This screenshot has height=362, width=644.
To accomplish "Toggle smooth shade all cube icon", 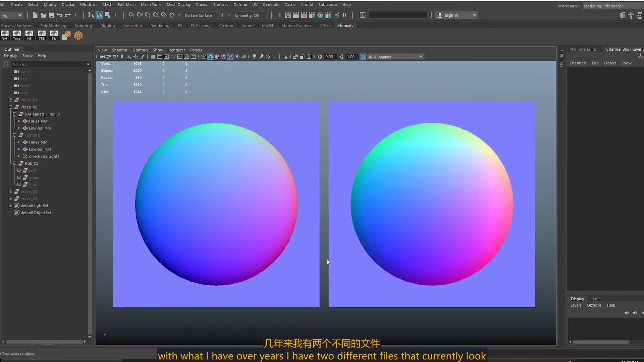I will click(x=210, y=57).
